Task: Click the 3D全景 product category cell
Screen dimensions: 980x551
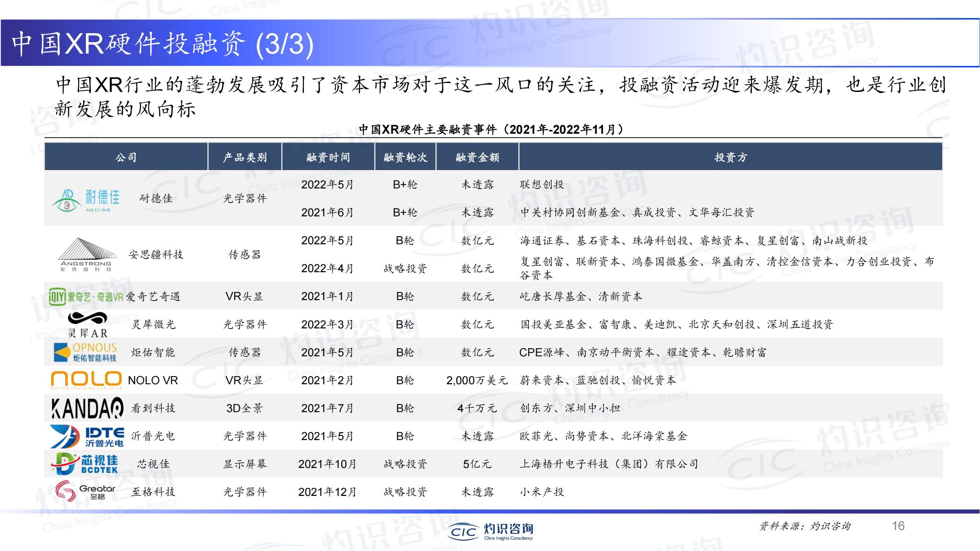Action: pyautogui.click(x=245, y=408)
